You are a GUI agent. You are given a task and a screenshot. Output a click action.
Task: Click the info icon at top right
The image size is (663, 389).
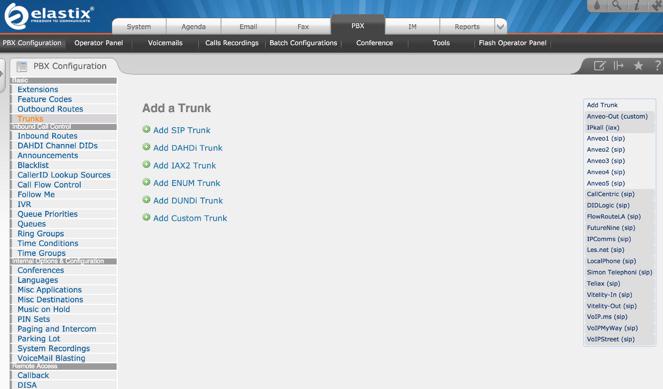(x=637, y=5)
